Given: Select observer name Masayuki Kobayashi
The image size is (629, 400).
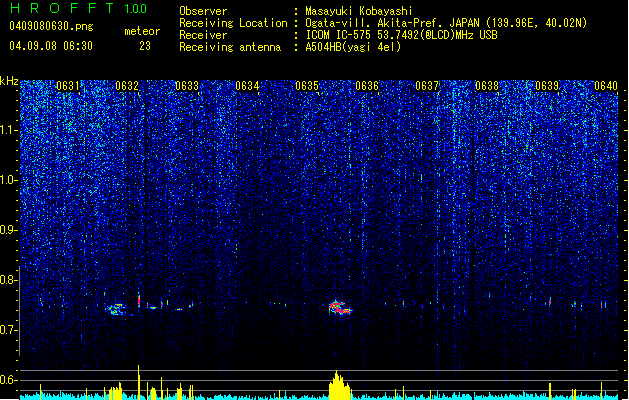Looking at the screenshot, I should click(359, 11).
